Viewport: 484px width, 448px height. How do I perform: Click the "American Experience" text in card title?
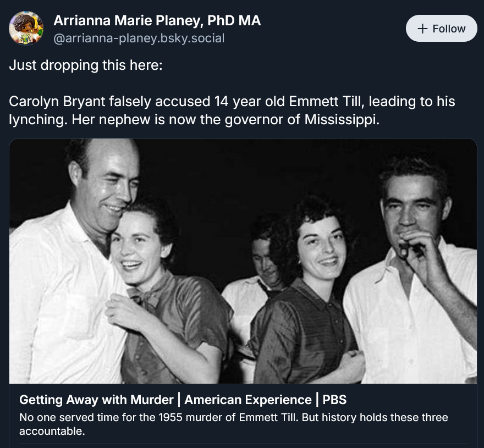point(249,400)
